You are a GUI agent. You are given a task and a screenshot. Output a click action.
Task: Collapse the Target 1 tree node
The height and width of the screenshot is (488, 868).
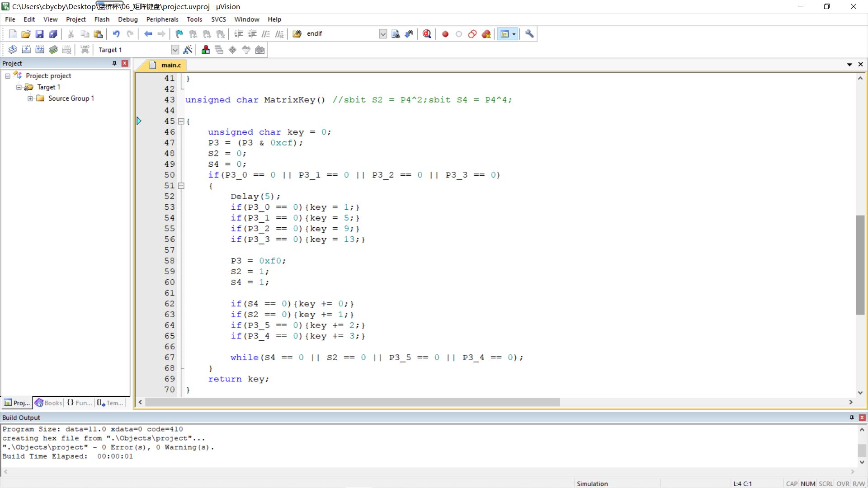pyautogui.click(x=19, y=87)
